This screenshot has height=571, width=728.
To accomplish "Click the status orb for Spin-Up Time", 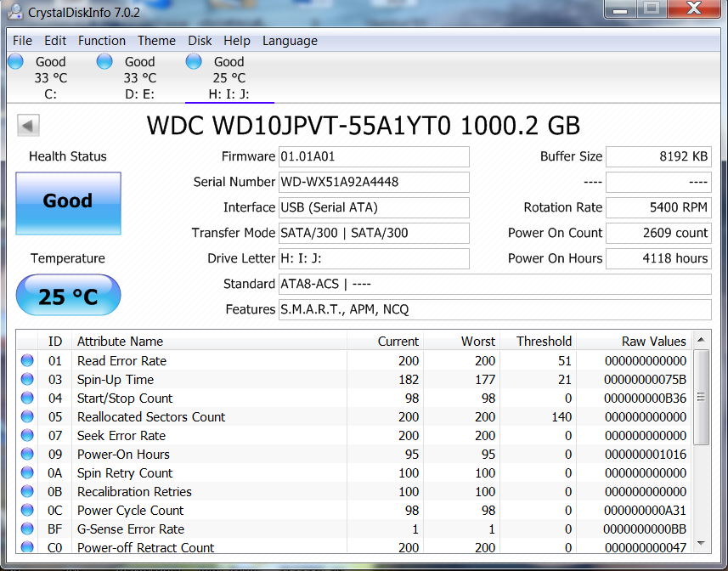I will pos(27,379).
